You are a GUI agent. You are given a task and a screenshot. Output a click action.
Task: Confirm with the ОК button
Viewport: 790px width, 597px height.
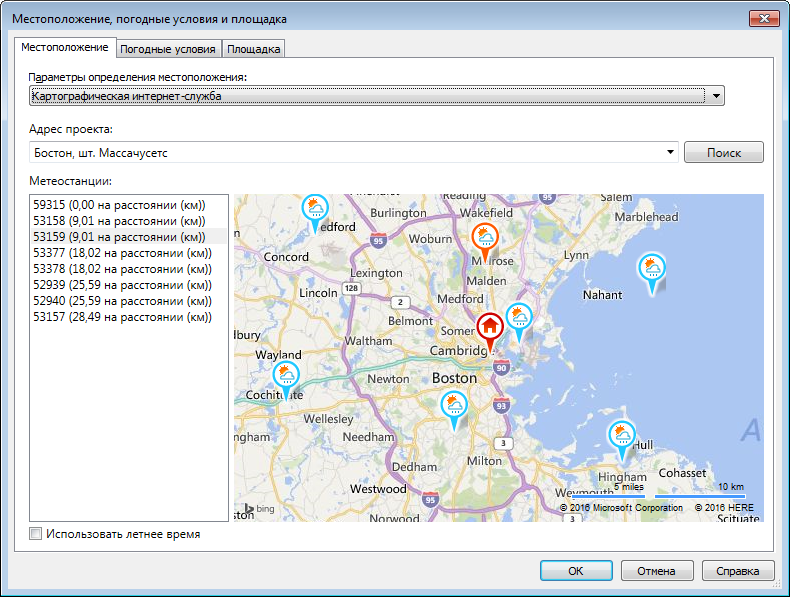click(x=576, y=570)
